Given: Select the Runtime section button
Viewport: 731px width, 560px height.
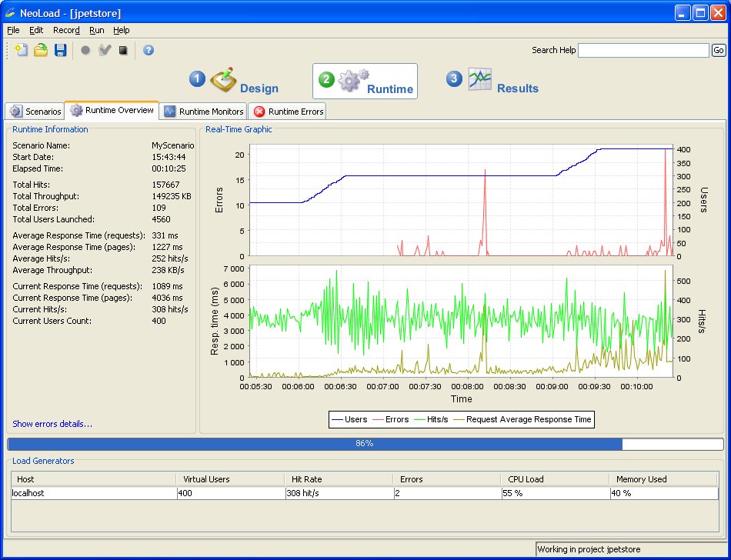Looking at the screenshot, I should click(x=365, y=82).
